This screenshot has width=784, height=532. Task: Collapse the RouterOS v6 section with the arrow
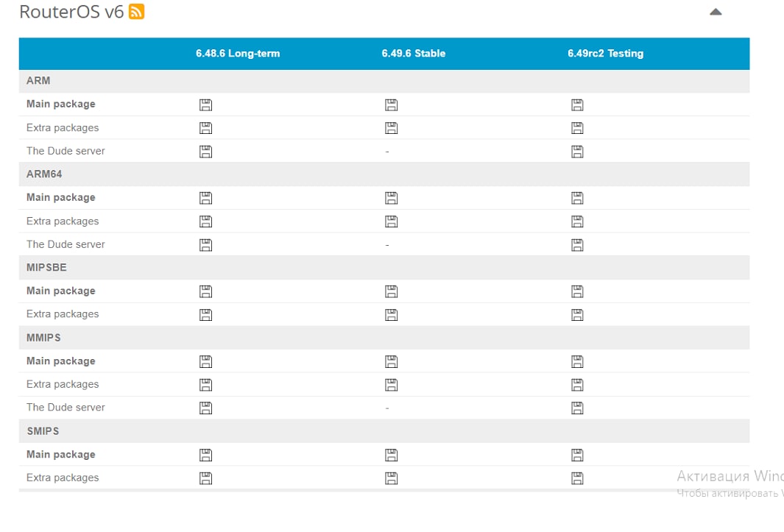(716, 12)
